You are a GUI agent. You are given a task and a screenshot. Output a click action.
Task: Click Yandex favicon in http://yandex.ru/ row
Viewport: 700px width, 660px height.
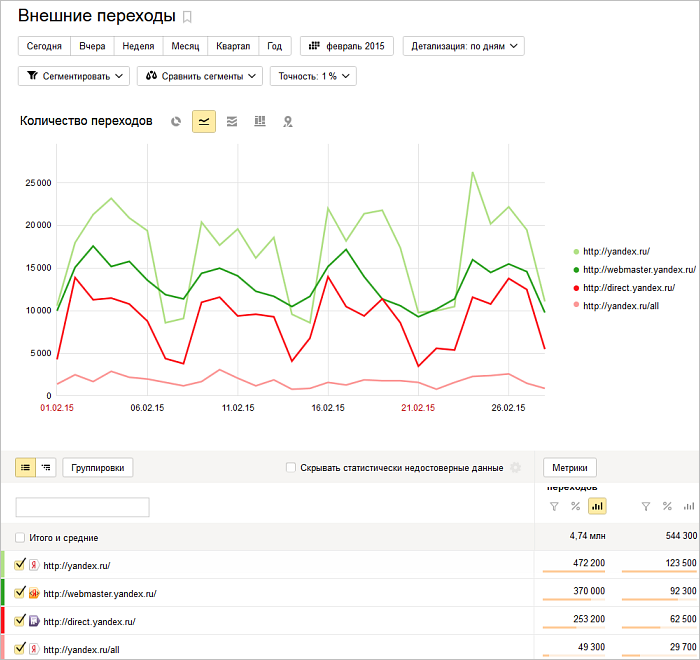tap(33, 565)
